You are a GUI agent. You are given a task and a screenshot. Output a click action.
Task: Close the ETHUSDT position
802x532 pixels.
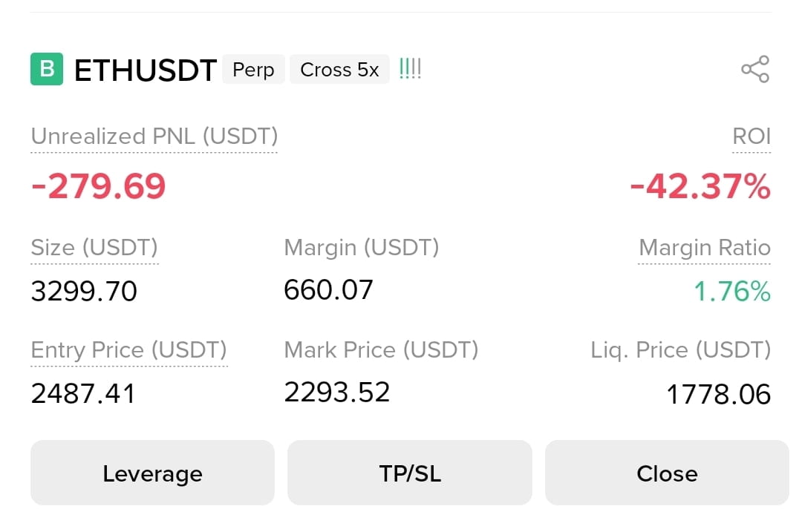coord(667,473)
